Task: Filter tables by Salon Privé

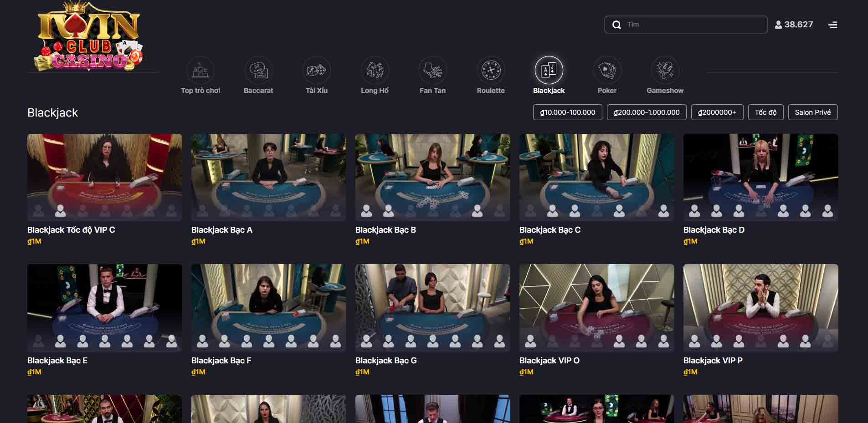Action: point(812,112)
